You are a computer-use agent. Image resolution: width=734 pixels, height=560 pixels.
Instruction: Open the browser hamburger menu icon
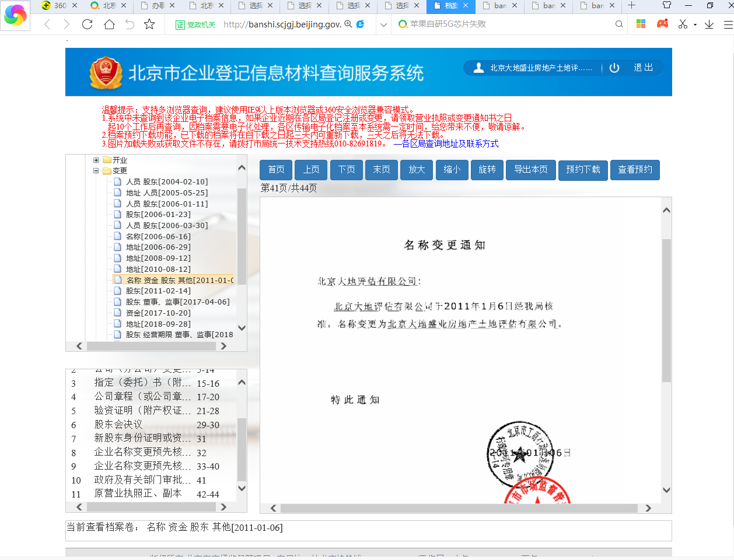tap(728, 24)
